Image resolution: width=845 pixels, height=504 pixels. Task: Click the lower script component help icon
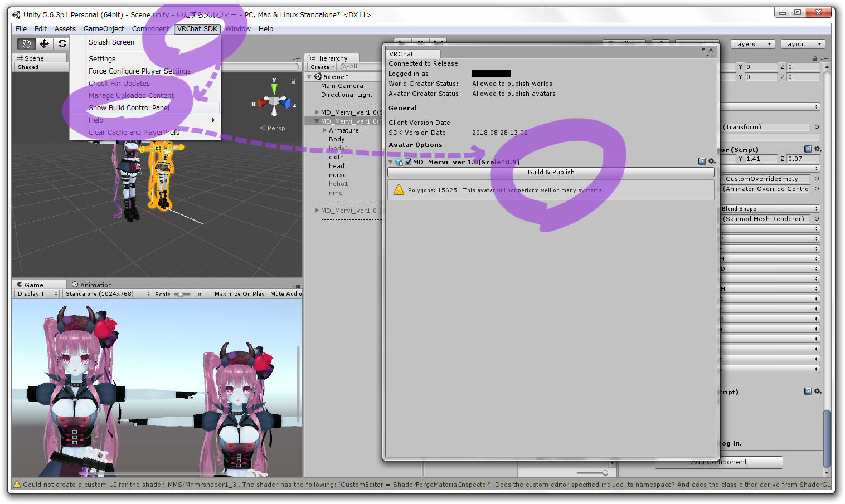coord(808,392)
